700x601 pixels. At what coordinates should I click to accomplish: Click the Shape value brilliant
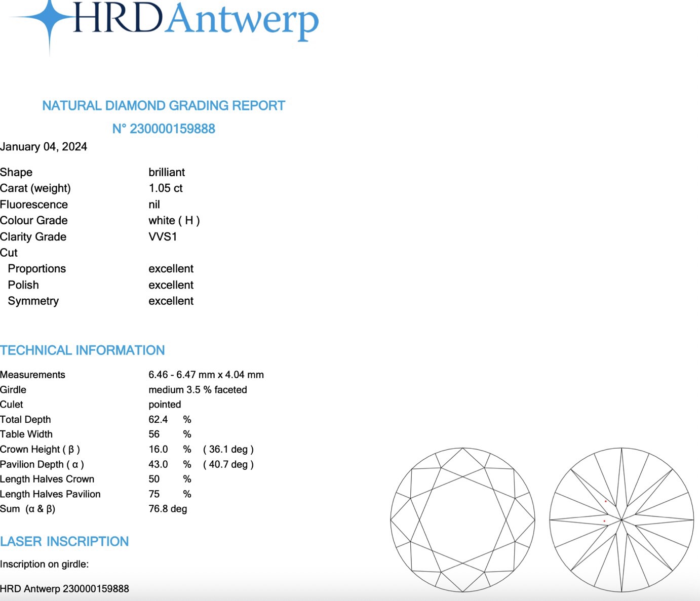click(x=167, y=172)
